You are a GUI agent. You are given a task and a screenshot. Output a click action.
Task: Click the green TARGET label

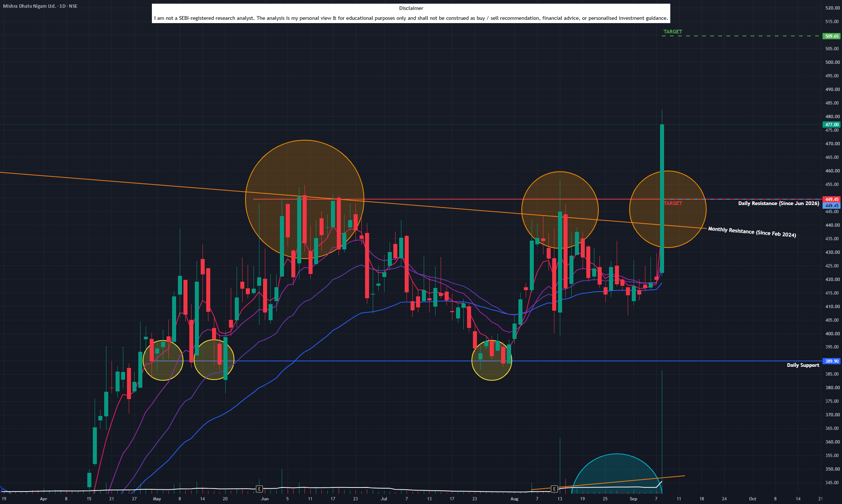coord(672,32)
